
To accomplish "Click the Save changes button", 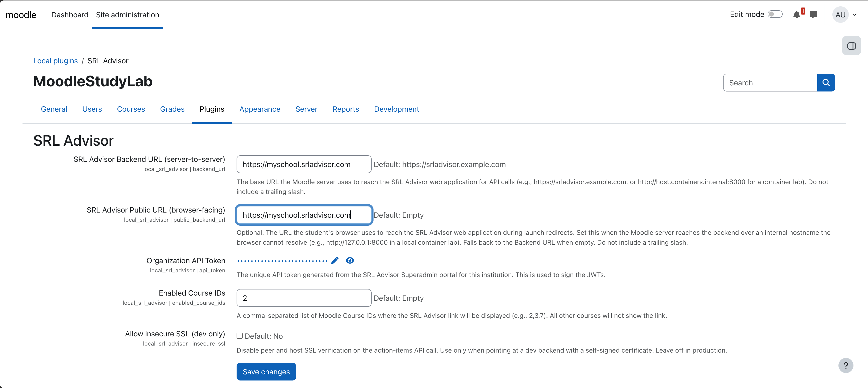I will 266,372.
